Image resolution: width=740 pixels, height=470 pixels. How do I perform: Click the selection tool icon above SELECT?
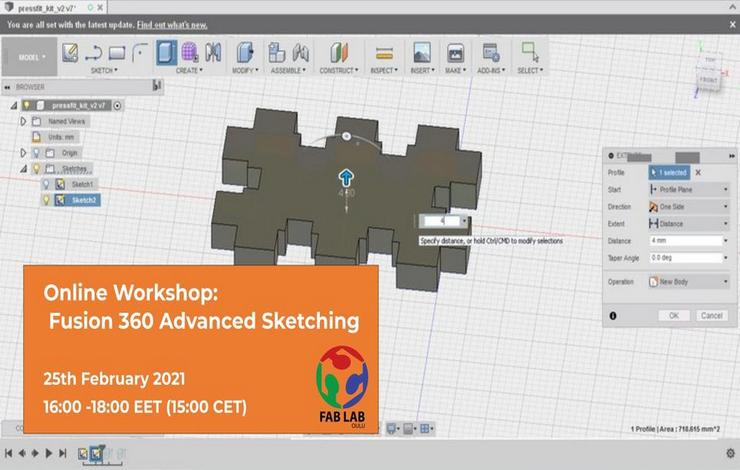coord(530,52)
